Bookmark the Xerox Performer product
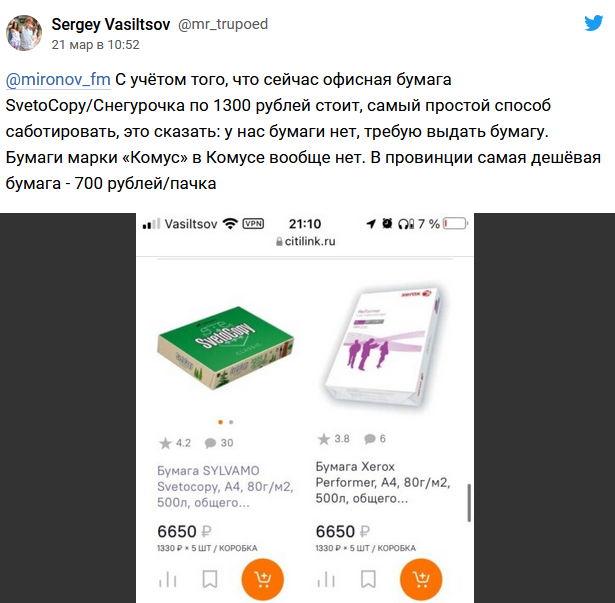615x603 pixels. [x=368, y=579]
